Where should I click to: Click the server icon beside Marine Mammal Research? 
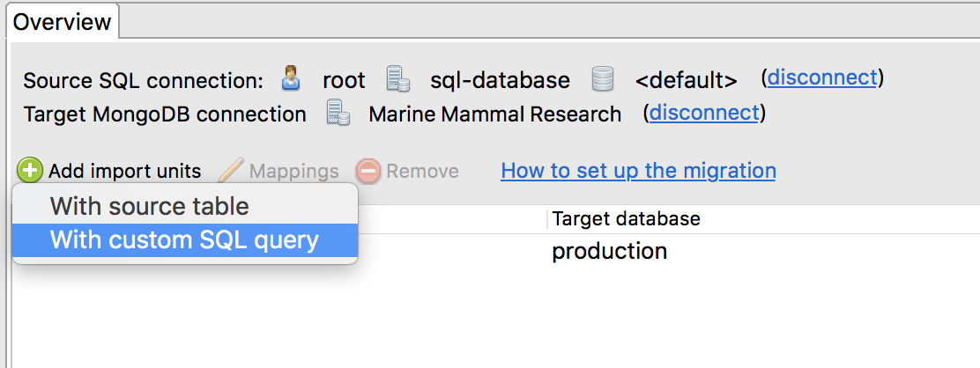click(338, 114)
